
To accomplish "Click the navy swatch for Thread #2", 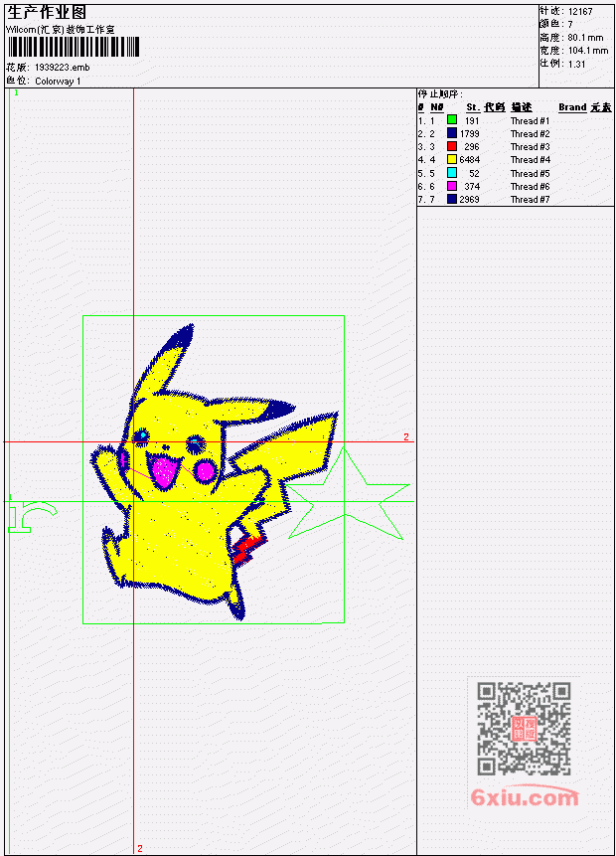I will pos(452,132).
